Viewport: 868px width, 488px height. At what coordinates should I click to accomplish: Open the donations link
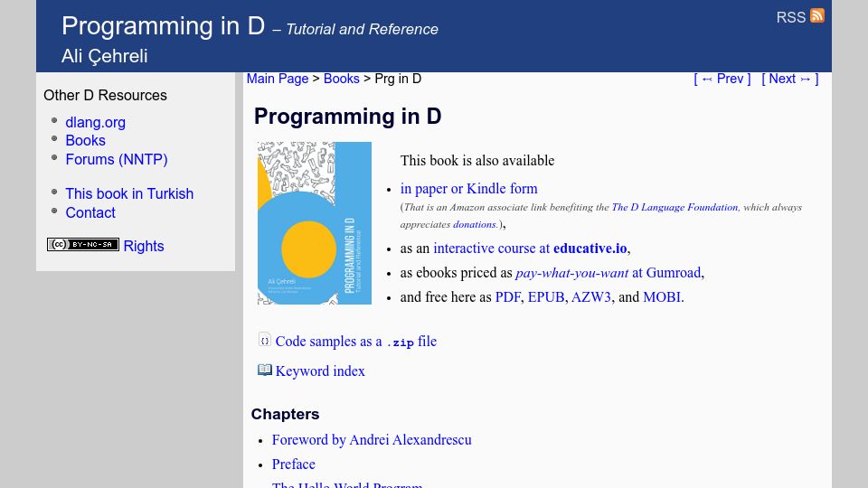(475, 224)
